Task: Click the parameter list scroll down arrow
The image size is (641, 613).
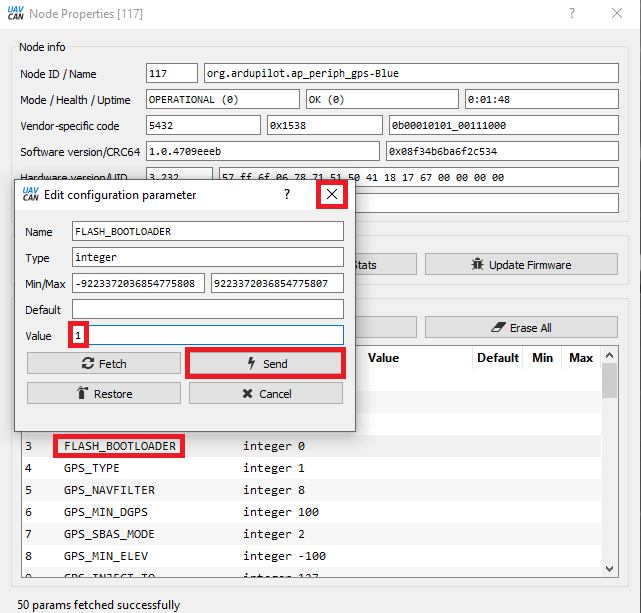Action: pos(609,568)
